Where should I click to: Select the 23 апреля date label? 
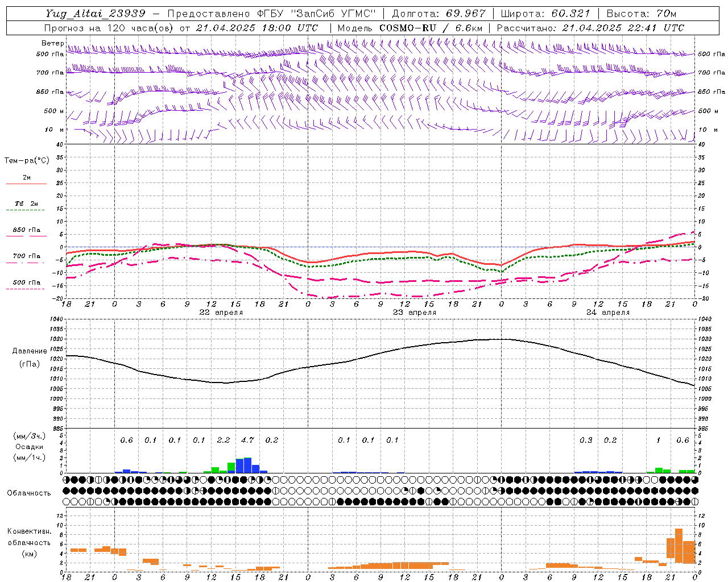point(415,313)
